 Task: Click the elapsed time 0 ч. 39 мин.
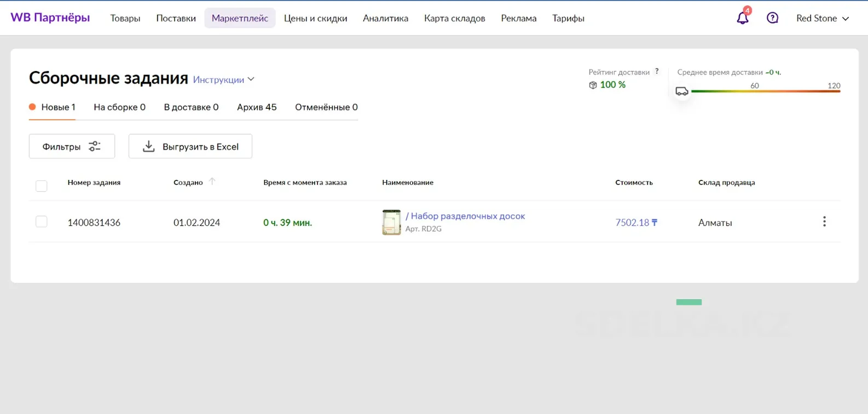click(288, 223)
